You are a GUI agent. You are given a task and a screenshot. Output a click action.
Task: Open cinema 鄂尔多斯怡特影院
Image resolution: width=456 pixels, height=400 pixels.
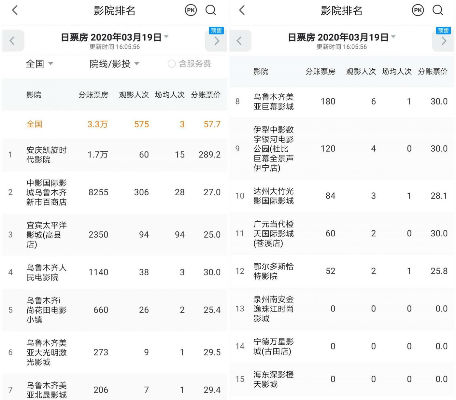(342, 271)
